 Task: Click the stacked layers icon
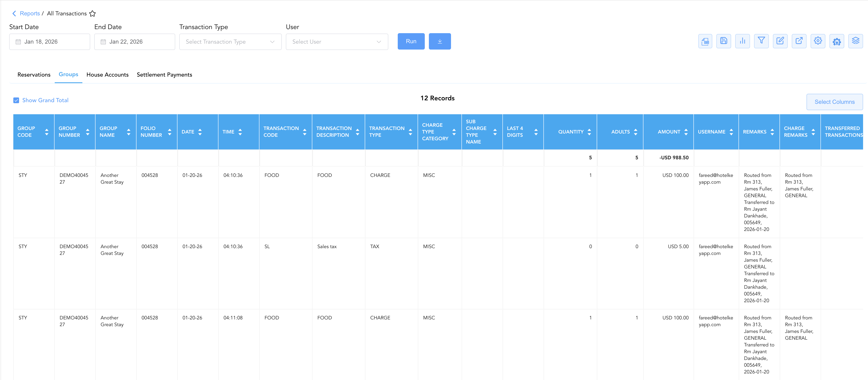click(x=856, y=41)
